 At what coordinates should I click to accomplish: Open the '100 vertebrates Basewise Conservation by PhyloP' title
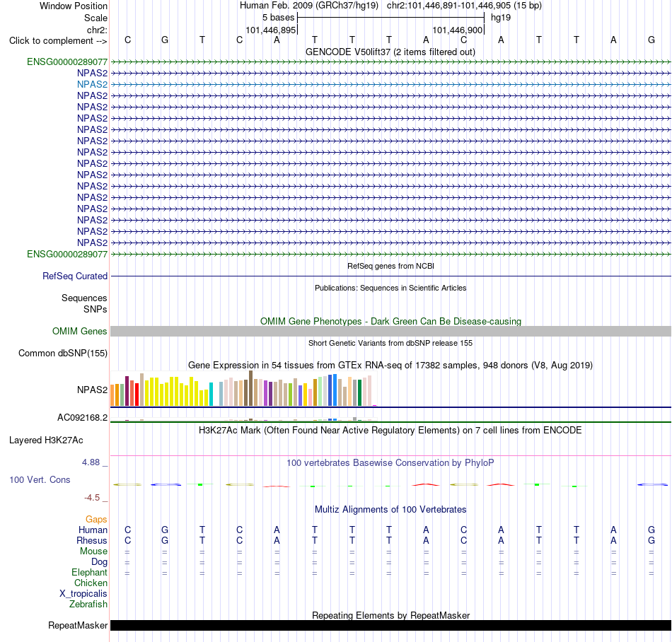(390, 463)
